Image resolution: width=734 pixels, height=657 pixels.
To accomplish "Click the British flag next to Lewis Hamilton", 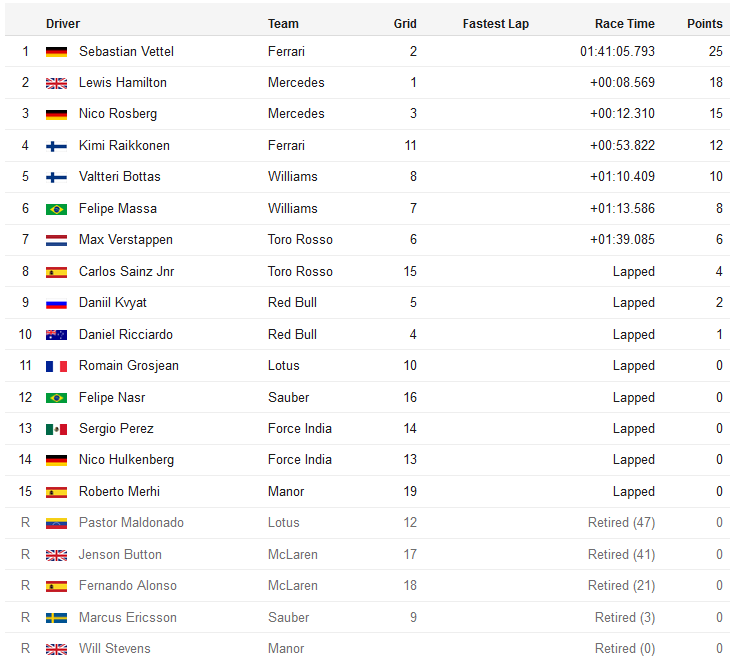I will pos(56,83).
